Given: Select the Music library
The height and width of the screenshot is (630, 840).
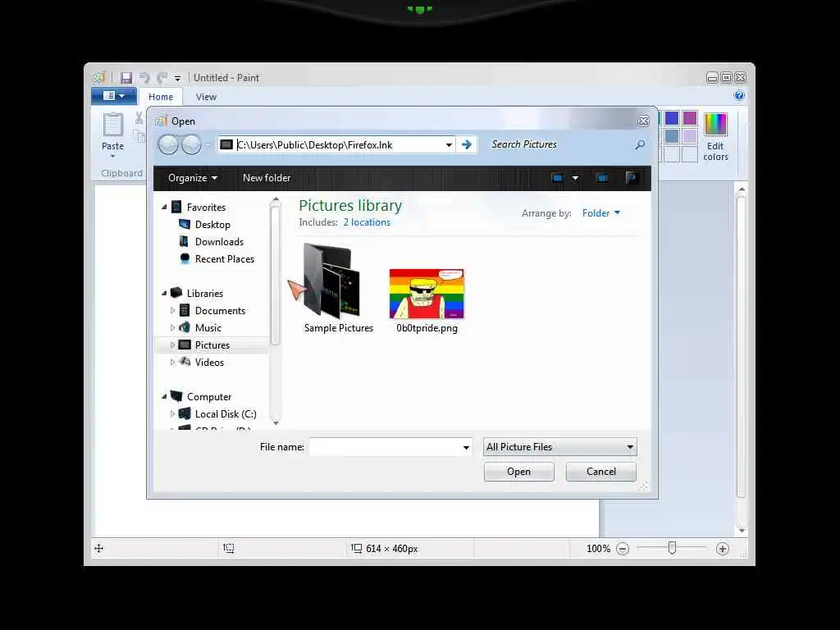Looking at the screenshot, I should [x=208, y=328].
